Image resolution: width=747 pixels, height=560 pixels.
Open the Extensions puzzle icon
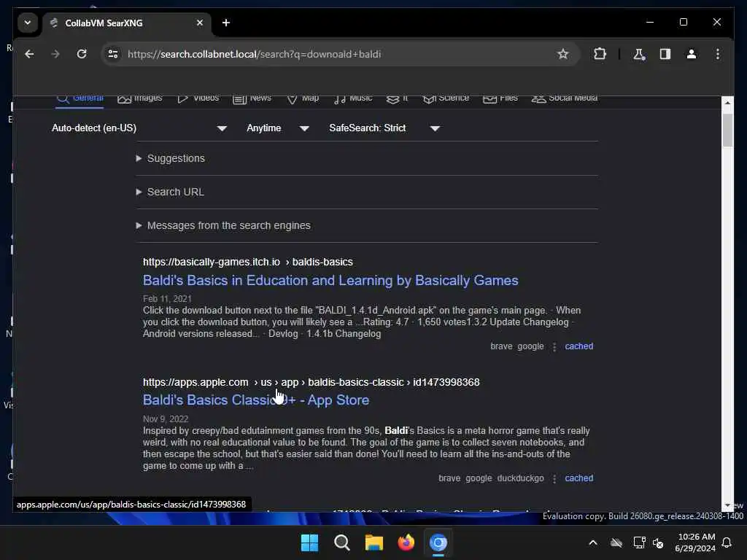pyautogui.click(x=600, y=54)
